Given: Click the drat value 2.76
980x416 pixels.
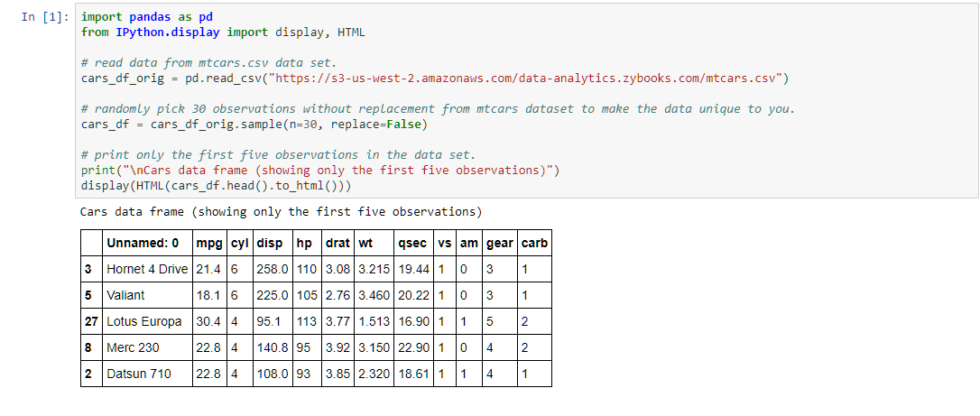Looking at the screenshot, I should tap(338, 295).
